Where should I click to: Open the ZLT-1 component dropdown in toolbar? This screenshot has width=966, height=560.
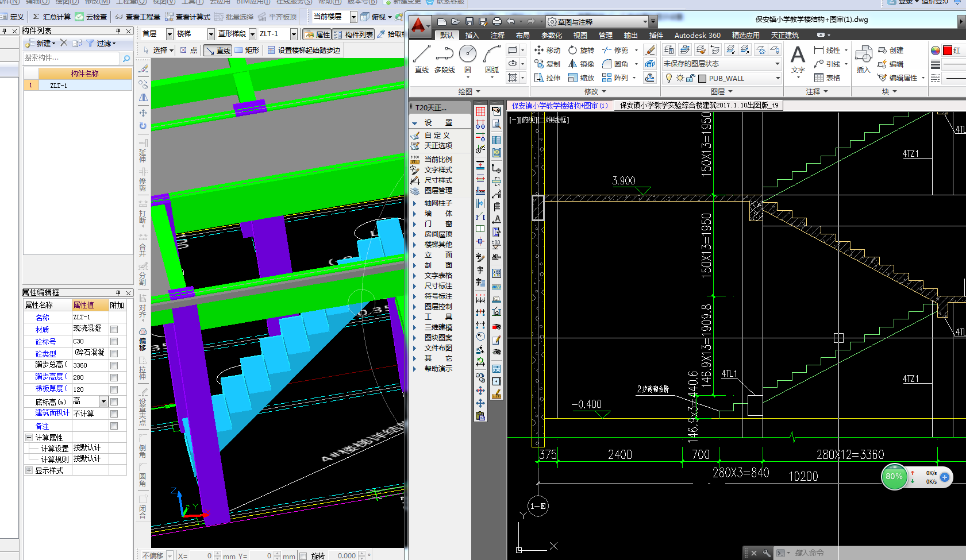pos(294,34)
